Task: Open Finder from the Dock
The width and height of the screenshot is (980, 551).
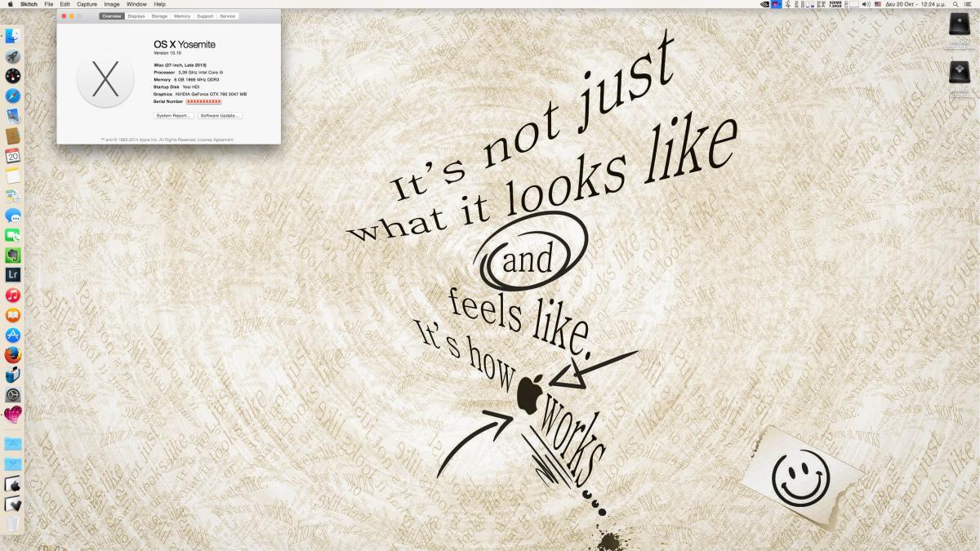Action: pyautogui.click(x=12, y=36)
